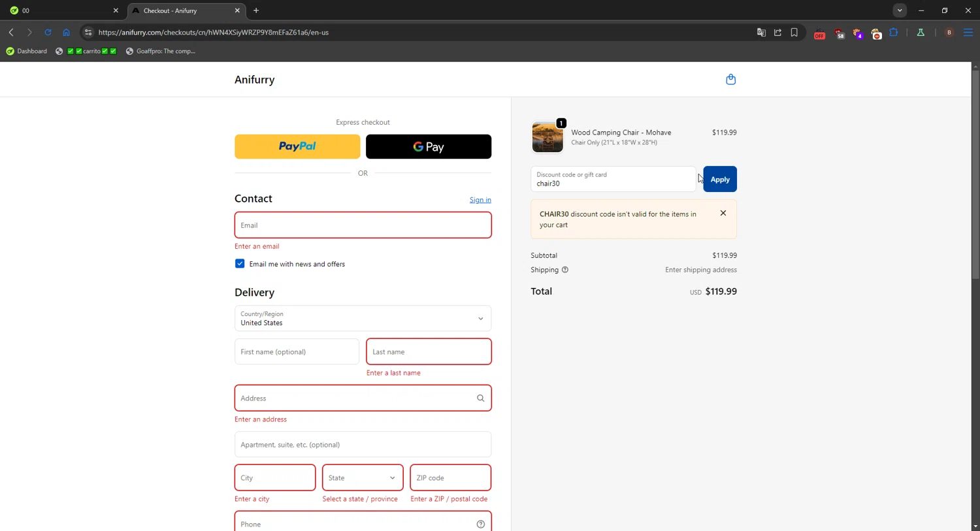The height and width of the screenshot is (531, 980).
Task: Open the extension with 58 badge
Action: click(x=839, y=33)
